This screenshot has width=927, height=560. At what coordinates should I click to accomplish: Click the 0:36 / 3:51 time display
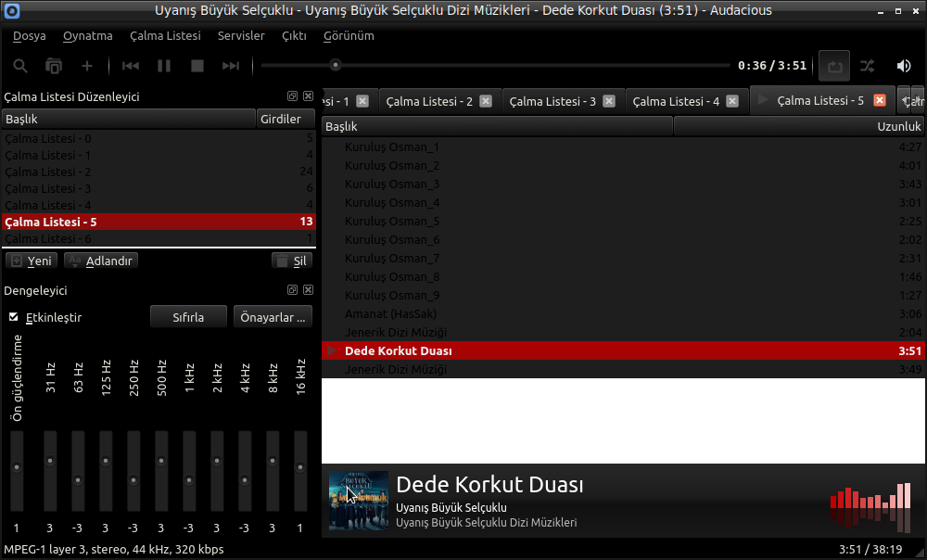pos(772,66)
